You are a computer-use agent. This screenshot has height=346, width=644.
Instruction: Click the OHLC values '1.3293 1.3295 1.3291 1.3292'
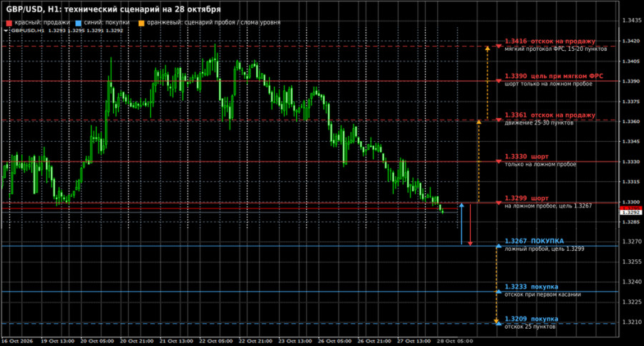(85, 30)
